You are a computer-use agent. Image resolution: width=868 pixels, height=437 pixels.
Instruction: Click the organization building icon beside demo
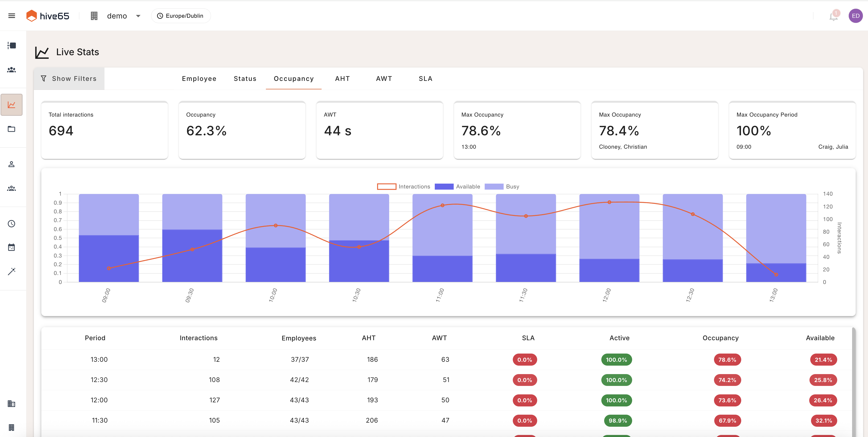[94, 16]
